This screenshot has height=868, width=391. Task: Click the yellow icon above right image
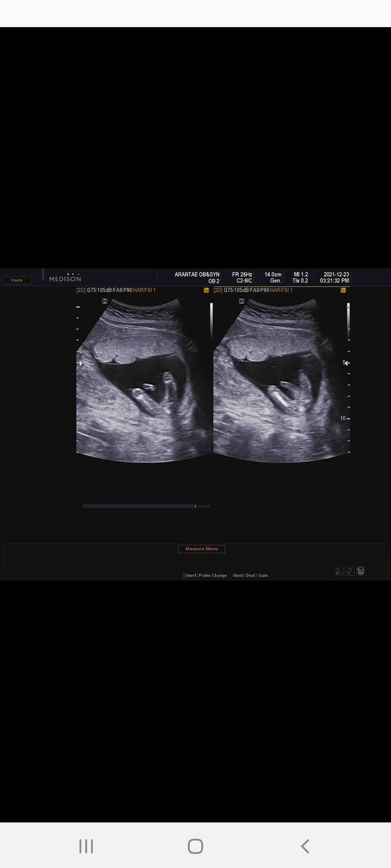pyautogui.click(x=343, y=290)
